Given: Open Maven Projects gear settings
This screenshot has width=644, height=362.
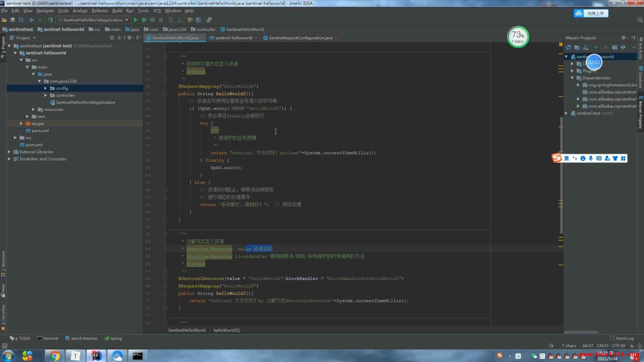Looking at the screenshot, I should pyautogui.click(x=624, y=38).
